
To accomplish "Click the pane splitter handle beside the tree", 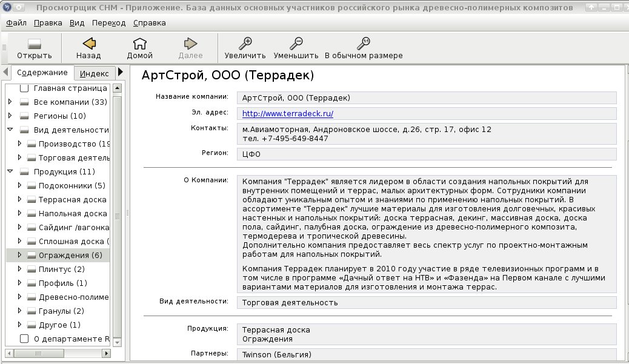I will click(x=127, y=213).
